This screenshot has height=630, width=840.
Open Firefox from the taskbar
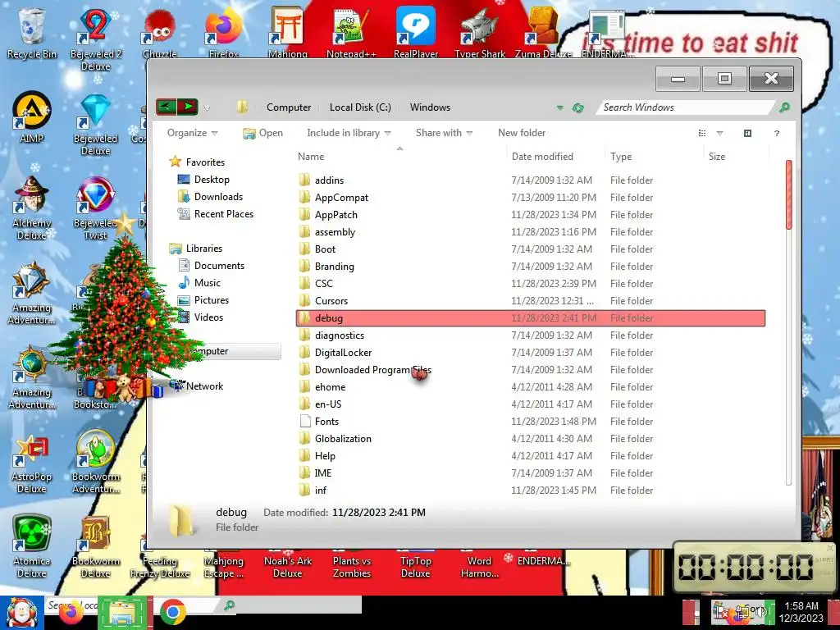click(x=71, y=614)
